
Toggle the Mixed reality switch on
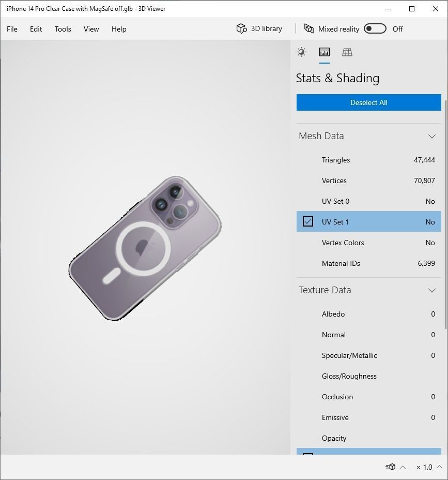[x=375, y=29]
